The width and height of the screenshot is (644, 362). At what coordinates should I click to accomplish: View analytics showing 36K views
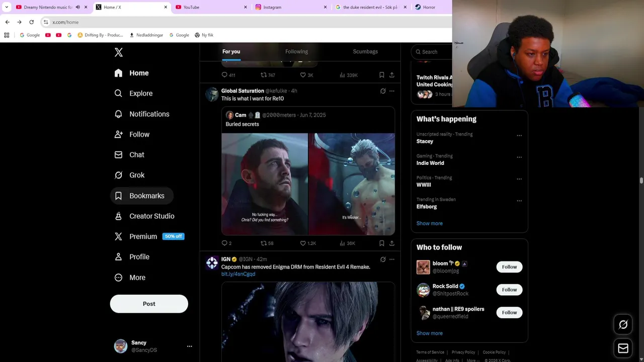tap(347, 243)
